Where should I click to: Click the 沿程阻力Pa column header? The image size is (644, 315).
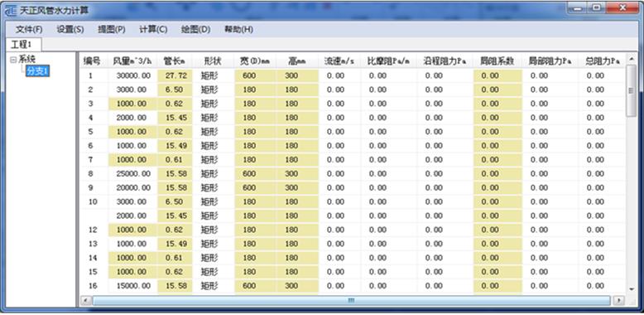(x=445, y=61)
